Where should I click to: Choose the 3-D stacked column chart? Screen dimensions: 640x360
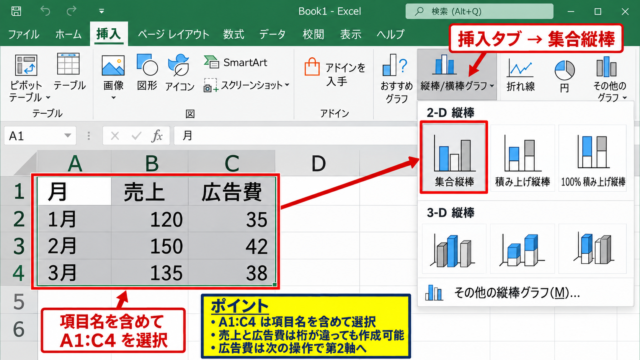coord(522,249)
